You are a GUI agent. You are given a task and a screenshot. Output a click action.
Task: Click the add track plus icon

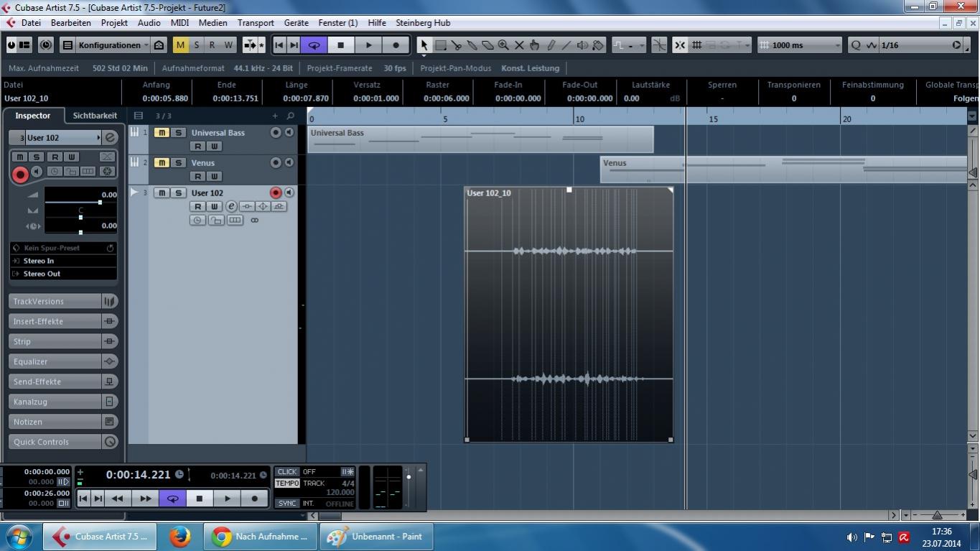[275, 116]
